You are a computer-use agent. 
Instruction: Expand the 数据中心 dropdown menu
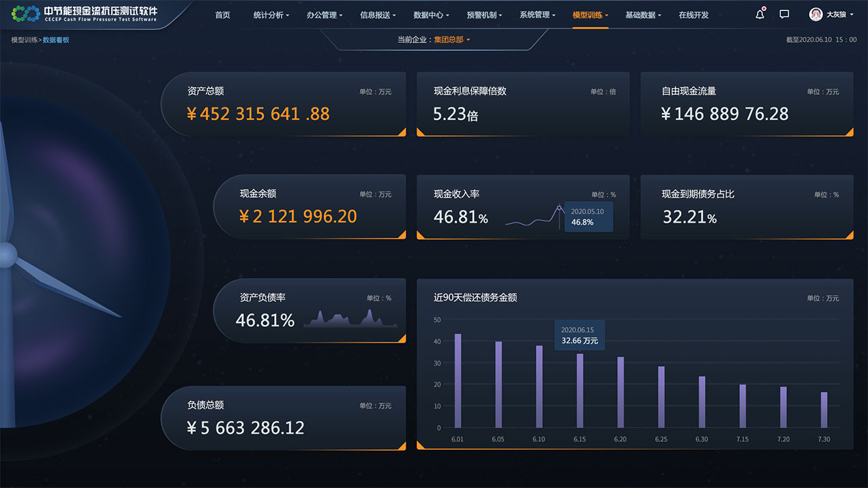point(429,14)
